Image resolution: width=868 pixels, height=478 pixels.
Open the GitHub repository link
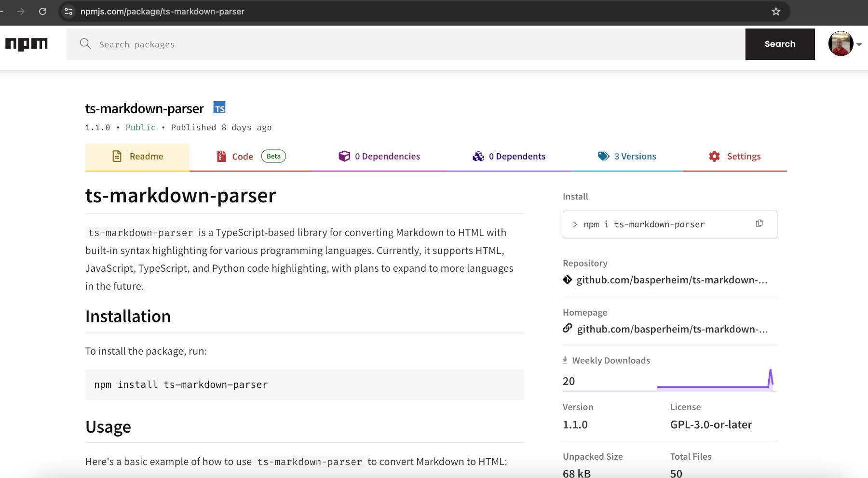point(672,280)
